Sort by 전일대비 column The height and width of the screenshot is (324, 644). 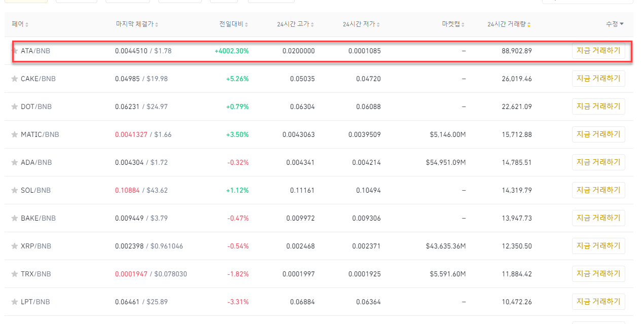234,24
